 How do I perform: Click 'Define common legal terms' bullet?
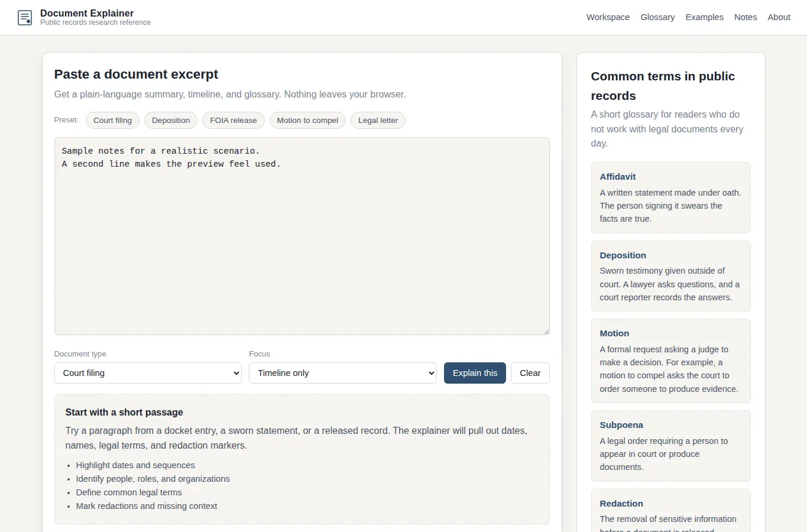[x=129, y=492]
